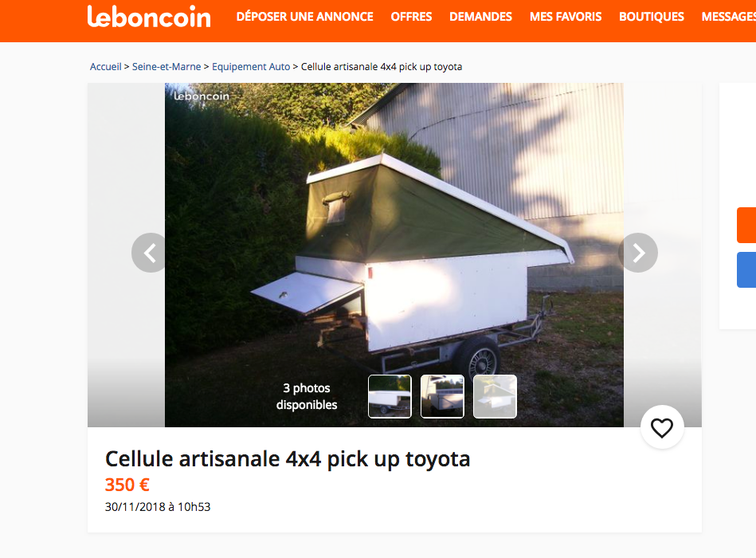
Task: Show the previous photo with left arrow
Action: tap(151, 253)
